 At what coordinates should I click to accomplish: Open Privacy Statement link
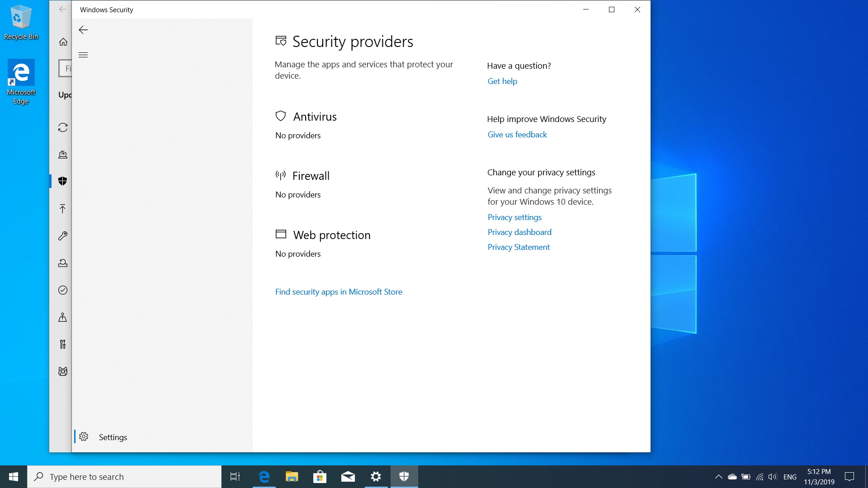click(519, 247)
